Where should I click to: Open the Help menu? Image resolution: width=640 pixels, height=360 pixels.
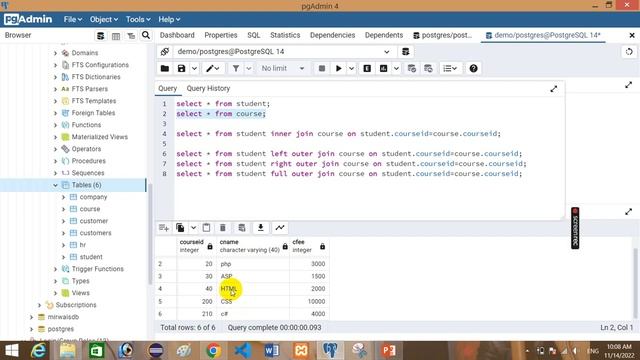[169, 20]
